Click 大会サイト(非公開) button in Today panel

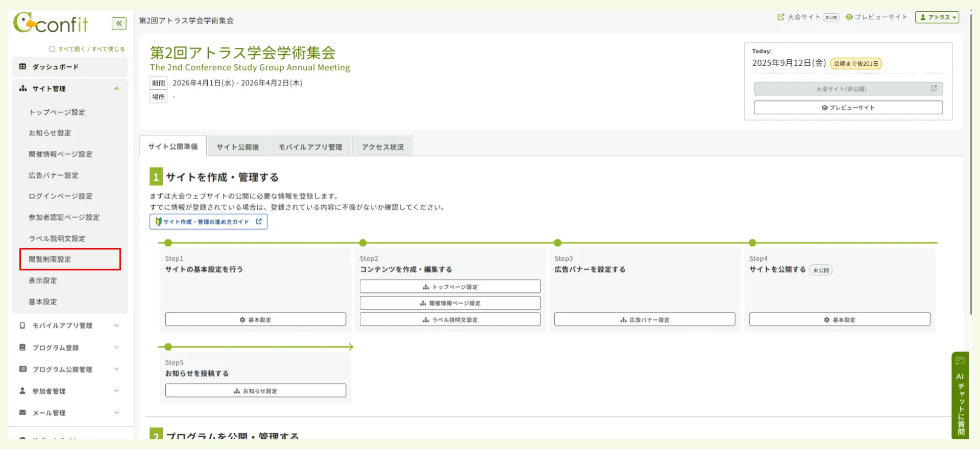pyautogui.click(x=848, y=89)
